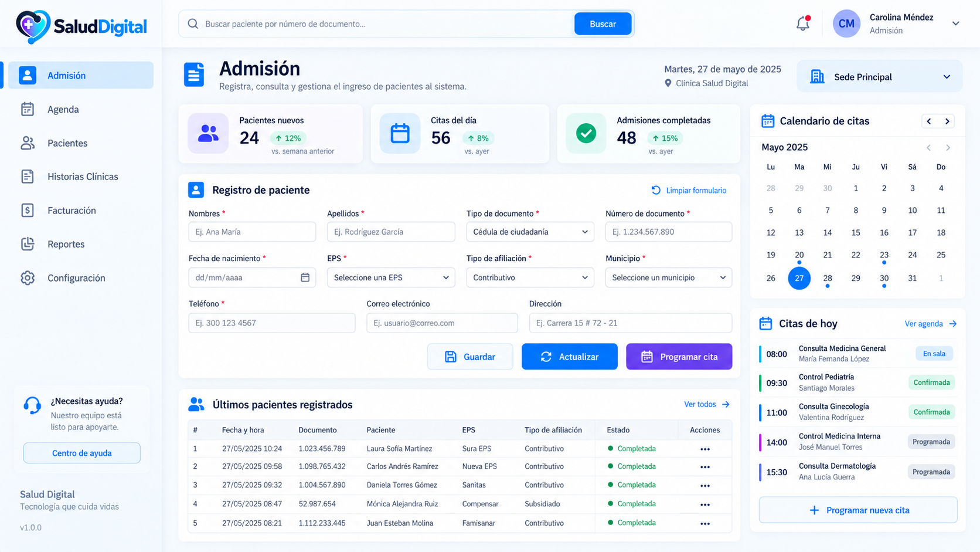Open actions menu for Carlos Andrés Ramírez
The height and width of the screenshot is (552, 980).
point(705,467)
